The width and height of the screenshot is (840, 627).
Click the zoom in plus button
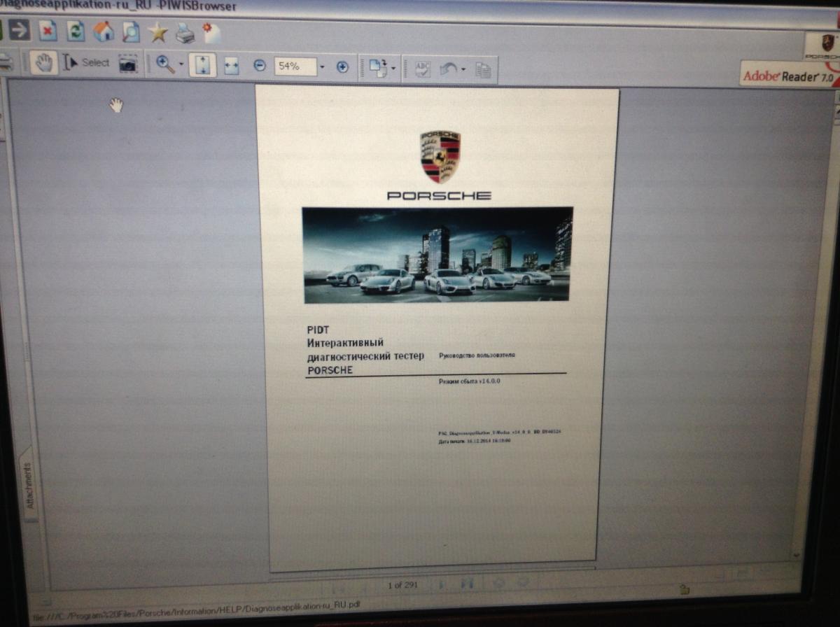click(342, 67)
